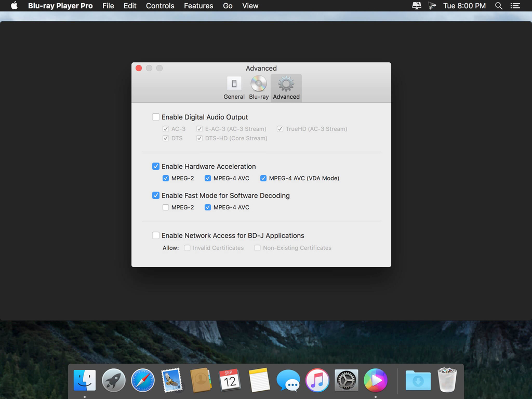Open the Controls menu
The image size is (532, 399).
pos(160,6)
